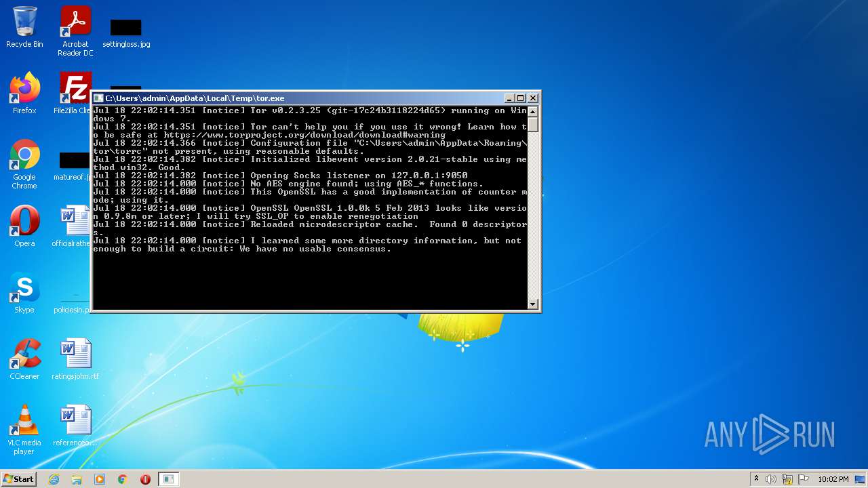868x488 pixels.
Task: Open the volume speaker tray icon
Action: [x=771, y=479]
